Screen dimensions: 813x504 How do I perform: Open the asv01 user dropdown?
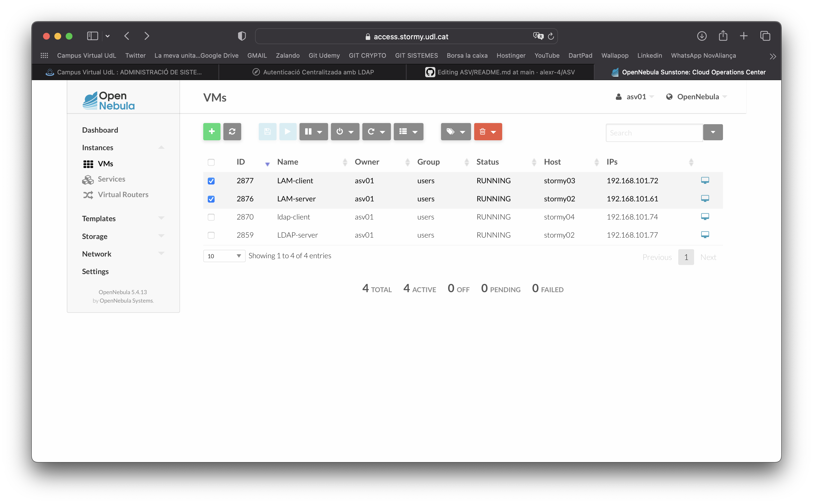coord(635,97)
